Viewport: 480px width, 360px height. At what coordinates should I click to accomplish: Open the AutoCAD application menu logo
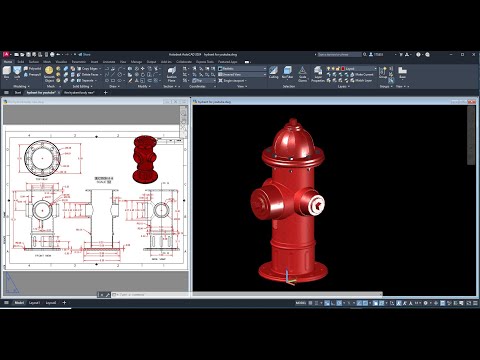[x=6, y=54]
